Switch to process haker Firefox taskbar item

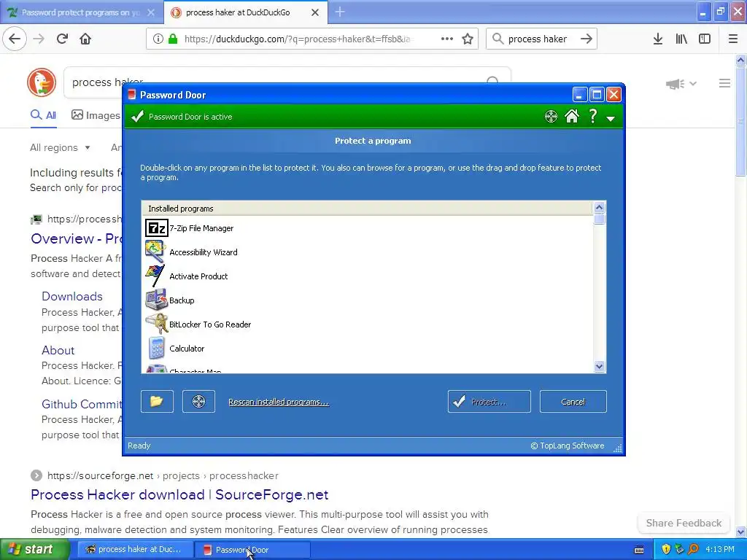[x=133, y=550]
